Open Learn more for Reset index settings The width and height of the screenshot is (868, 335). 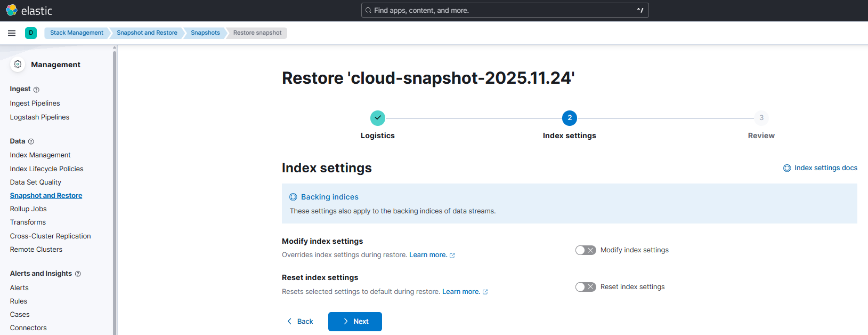point(461,292)
